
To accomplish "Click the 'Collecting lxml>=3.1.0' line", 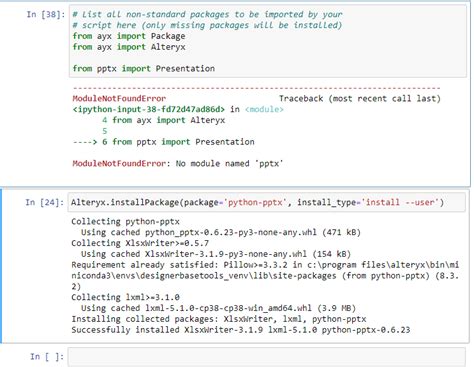I will point(125,297).
